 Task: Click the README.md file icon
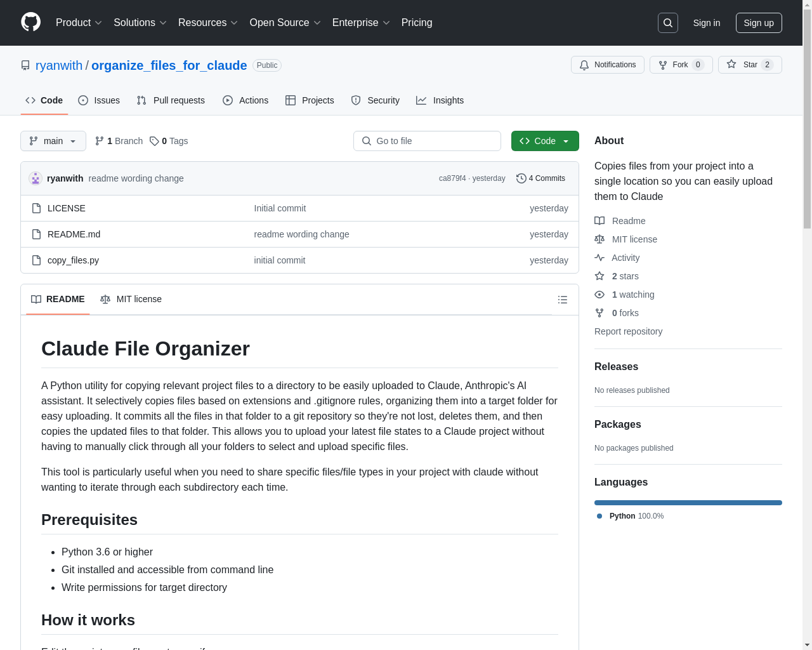pos(37,234)
